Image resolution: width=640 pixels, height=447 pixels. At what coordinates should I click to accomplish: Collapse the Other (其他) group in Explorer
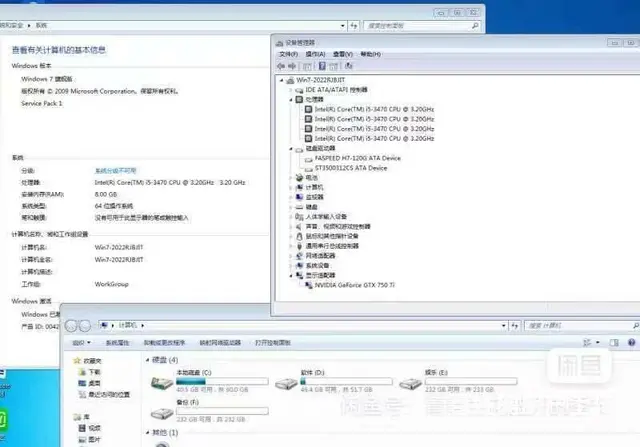(147, 432)
